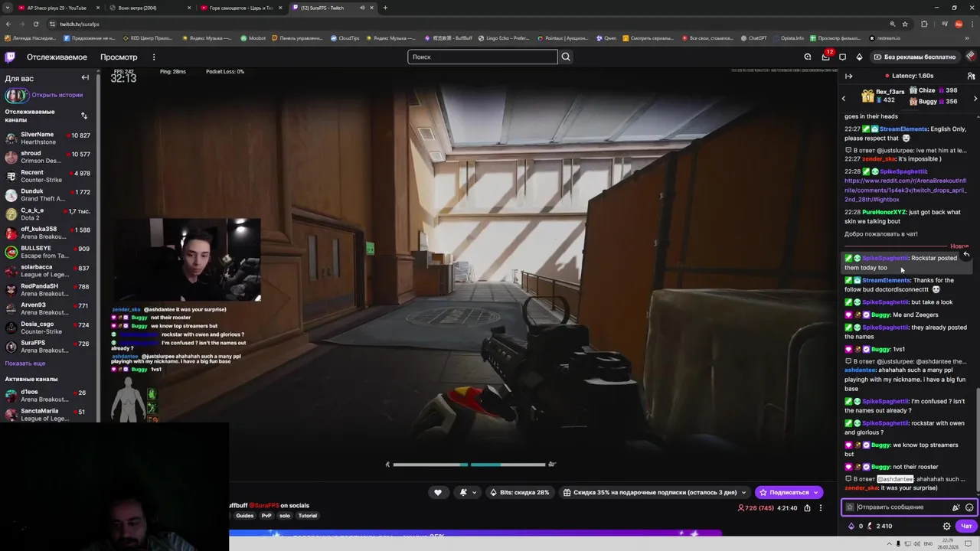The height and width of the screenshot is (551, 980).
Task: Open Moobot bookmark
Action: pos(253,38)
